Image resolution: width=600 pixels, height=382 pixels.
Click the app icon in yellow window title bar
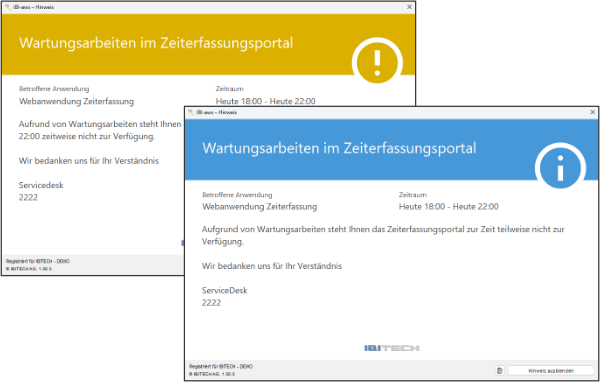tap(8, 7)
